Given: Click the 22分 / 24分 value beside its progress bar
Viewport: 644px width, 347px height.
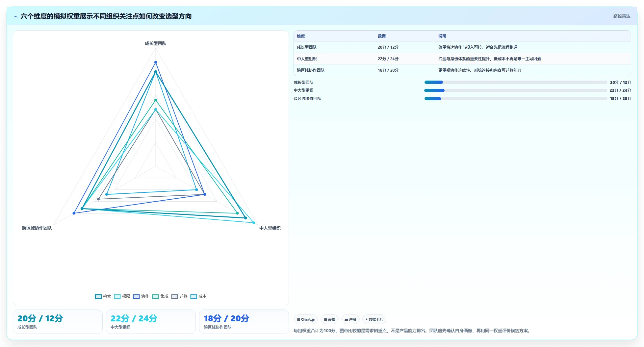Looking at the screenshot, I should point(620,90).
